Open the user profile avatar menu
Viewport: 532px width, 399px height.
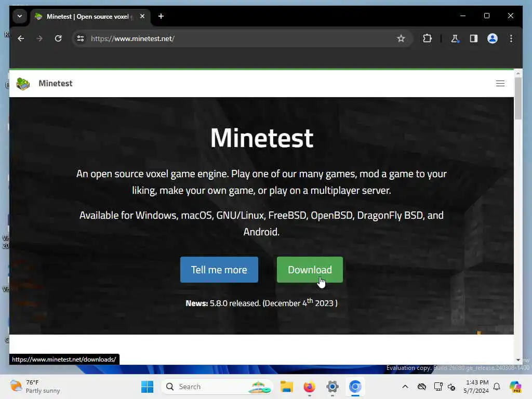pyautogui.click(x=493, y=38)
